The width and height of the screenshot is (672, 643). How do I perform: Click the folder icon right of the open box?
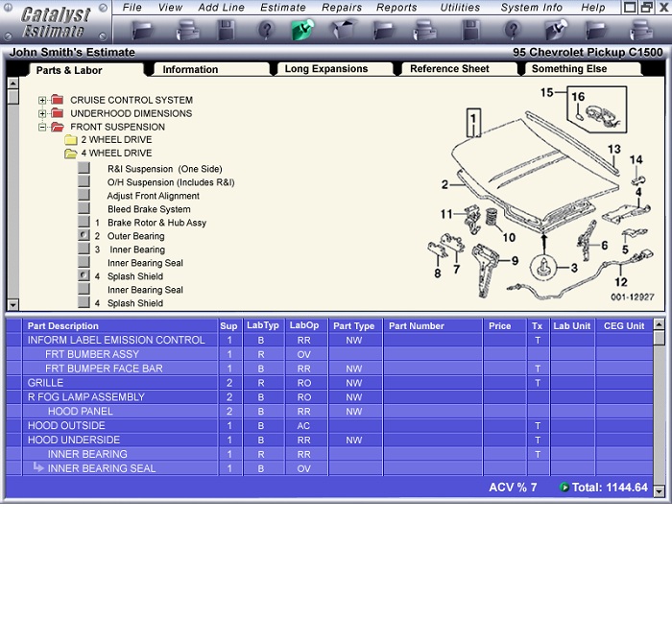(384, 31)
